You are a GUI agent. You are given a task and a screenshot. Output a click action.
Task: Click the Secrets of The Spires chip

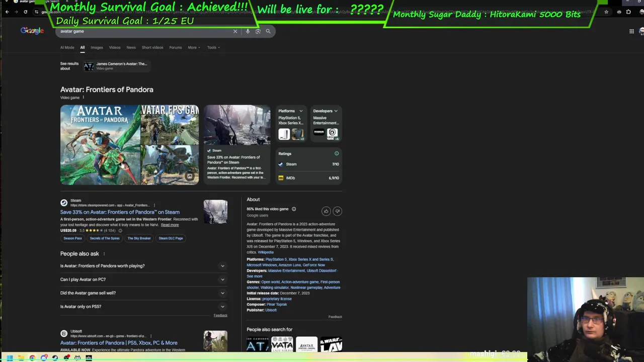pos(105,238)
